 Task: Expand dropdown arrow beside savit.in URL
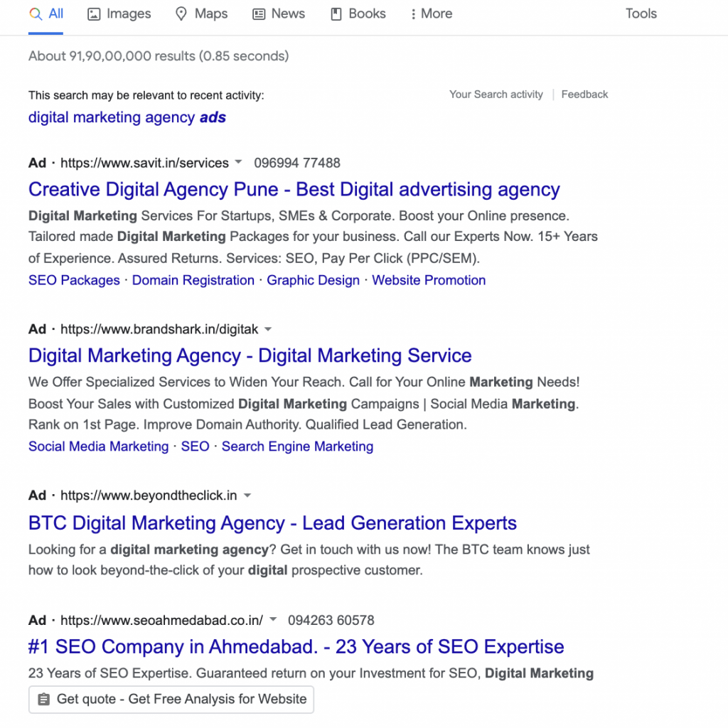click(x=239, y=162)
